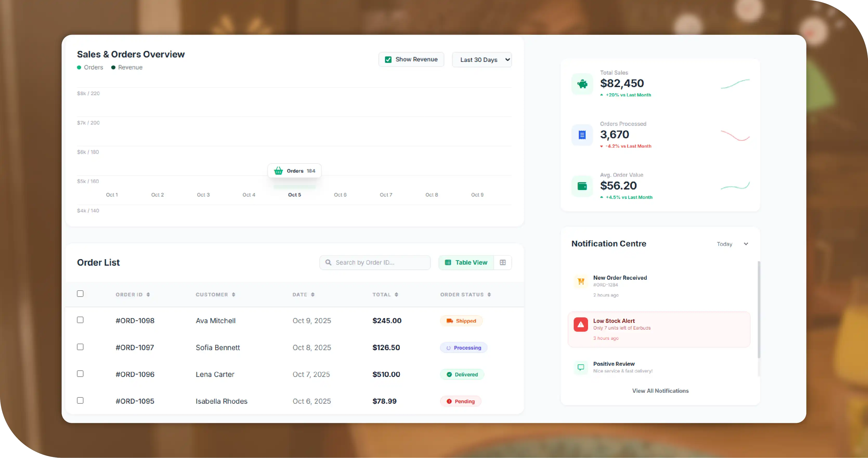Select Oct 9 on the chart axis

[x=477, y=195]
